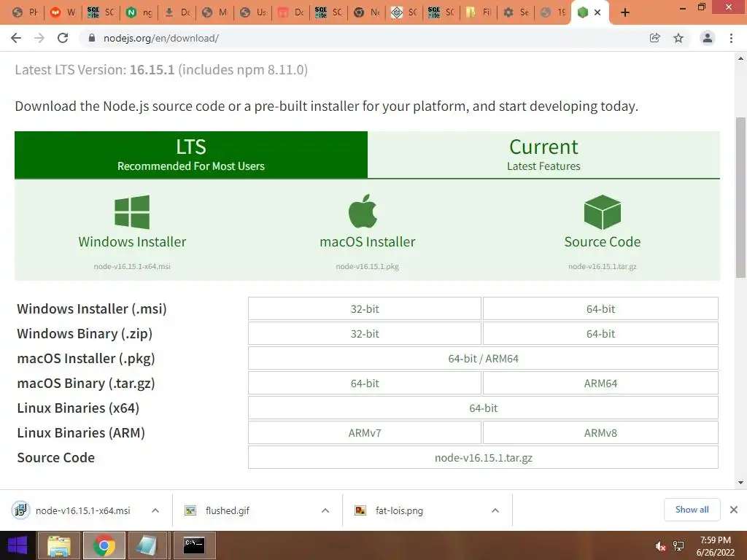Download macOS Binary ARM64 tar.gz
Viewport: 747px width, 560px height.
pyautogui.click(x=600, y=384)
